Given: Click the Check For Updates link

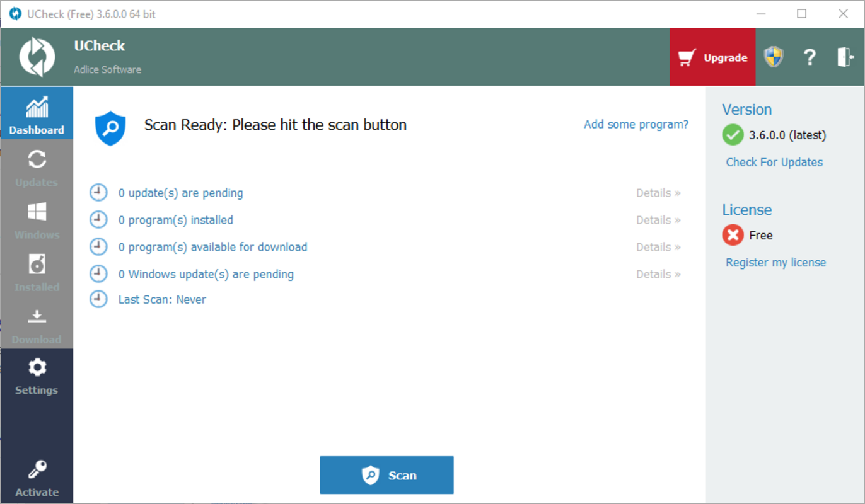Looking at the screenshot, I should [x=774, y=162].
